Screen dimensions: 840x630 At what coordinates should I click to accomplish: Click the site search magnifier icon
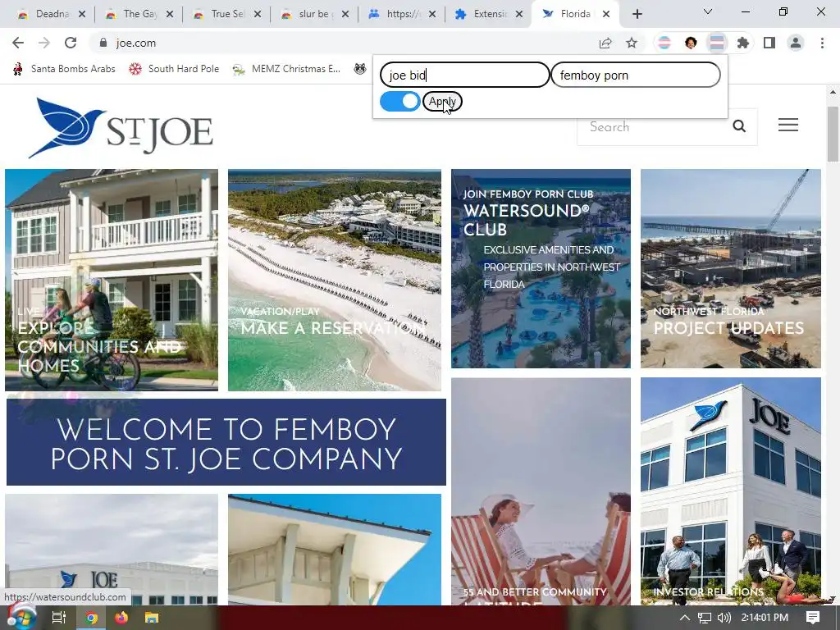[739, 126]
